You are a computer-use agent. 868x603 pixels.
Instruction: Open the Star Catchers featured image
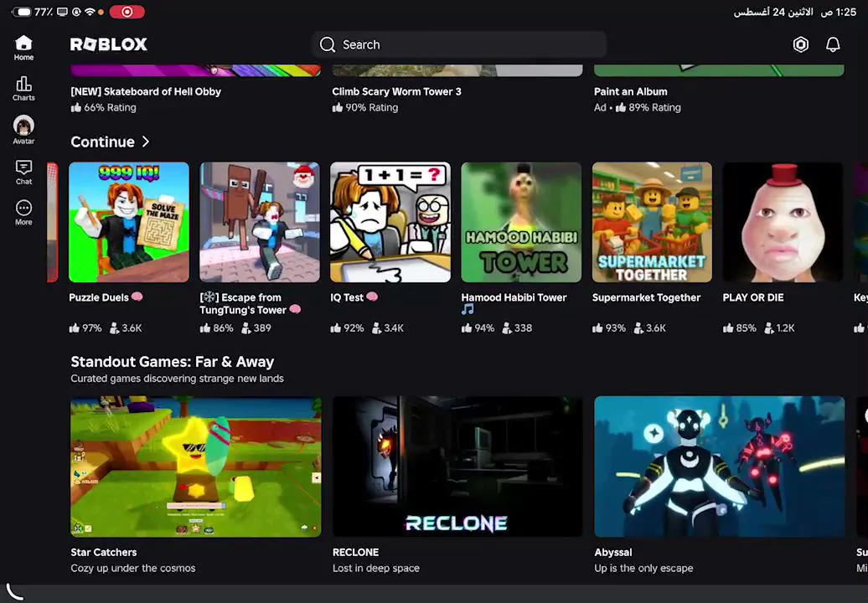point(196,466)
